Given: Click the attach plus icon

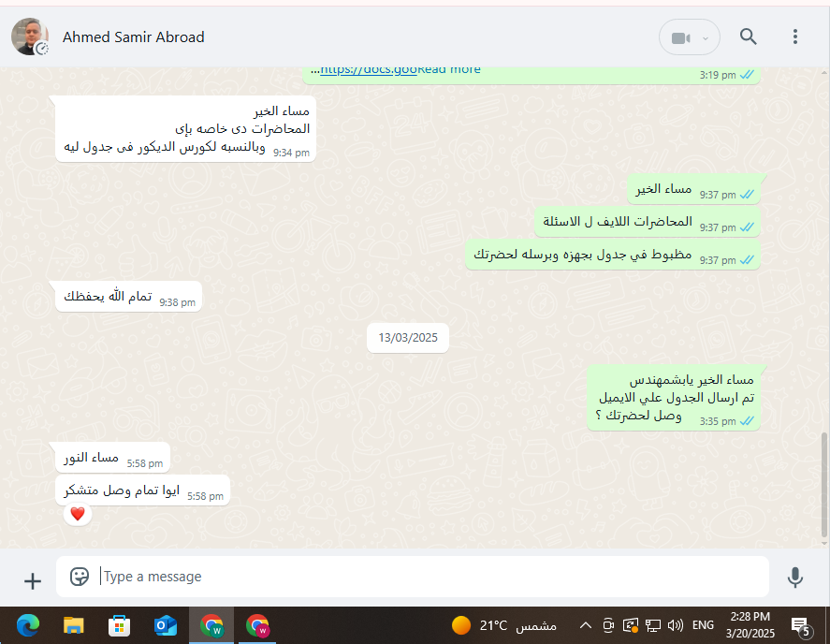Looking at the screenshot, I should 33,581.
